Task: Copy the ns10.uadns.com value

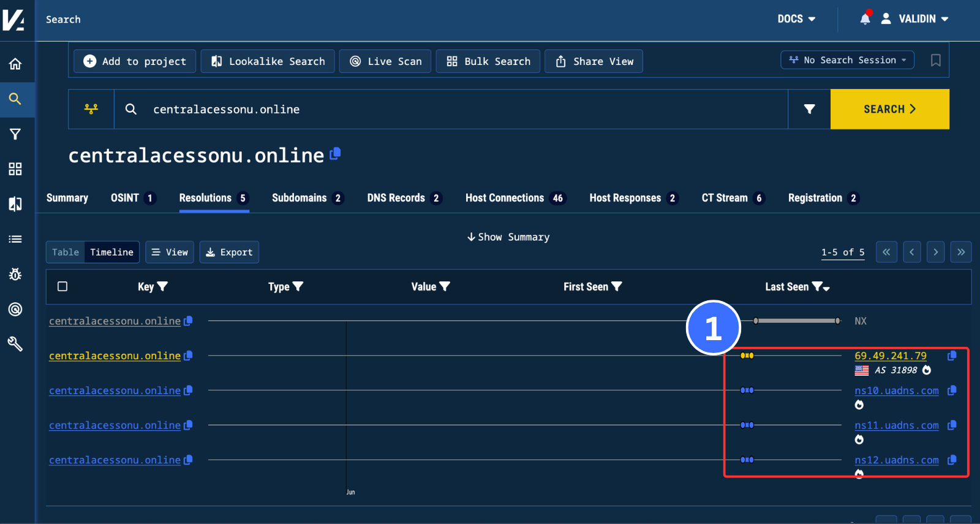Action: point(952,390)
